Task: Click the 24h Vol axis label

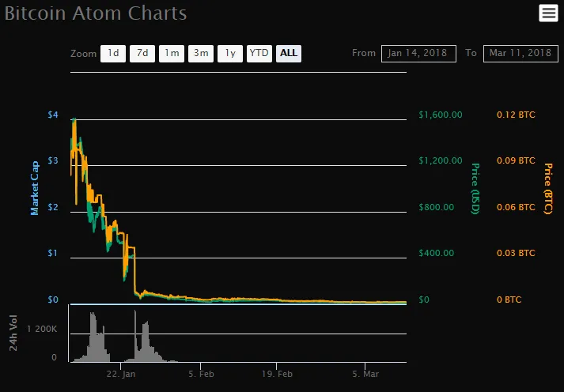Action: (13, 333)
